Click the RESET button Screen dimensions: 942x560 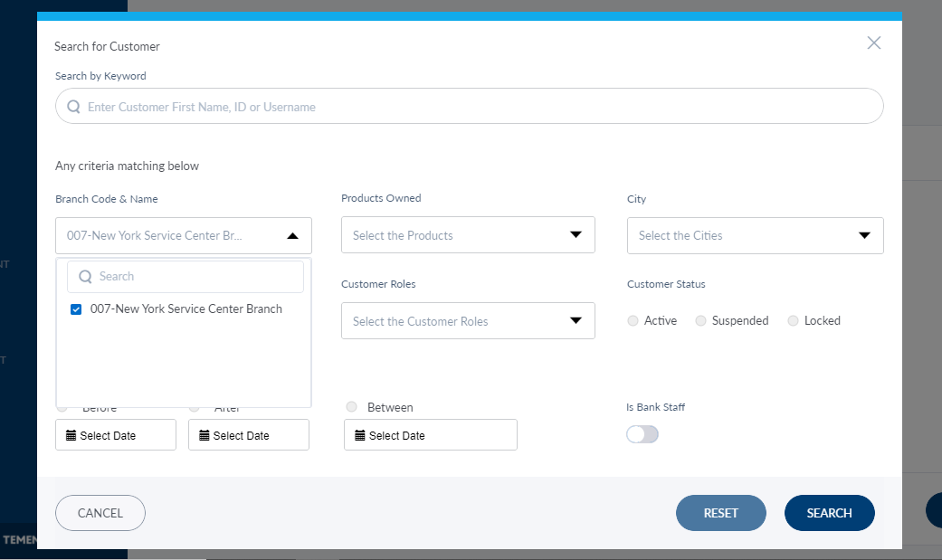pos(720,513)
